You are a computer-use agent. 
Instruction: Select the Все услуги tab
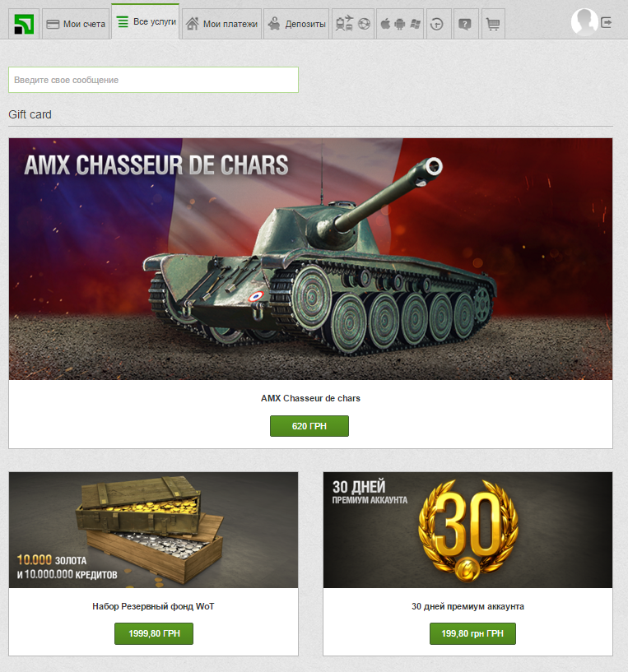click(146, 21)
